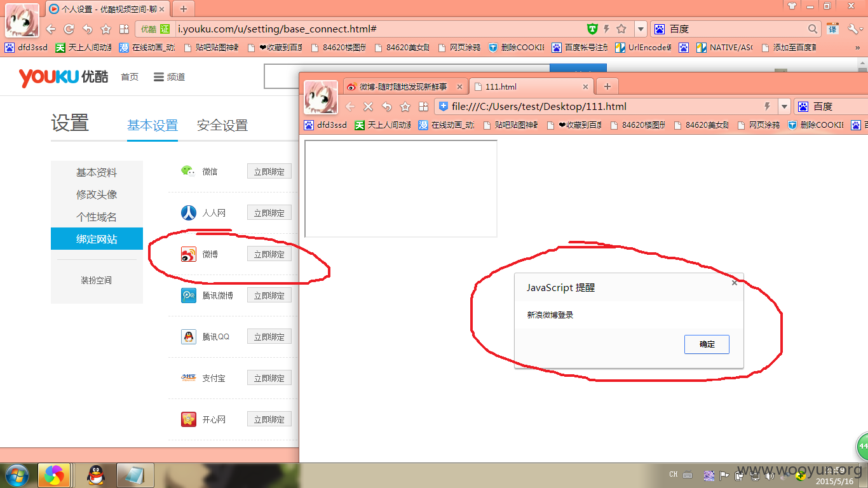Image resolution: width=868 pixels, height=488 pixels.
Task: Click the 腾讯微博 logo icon
Action: (189, 295)
